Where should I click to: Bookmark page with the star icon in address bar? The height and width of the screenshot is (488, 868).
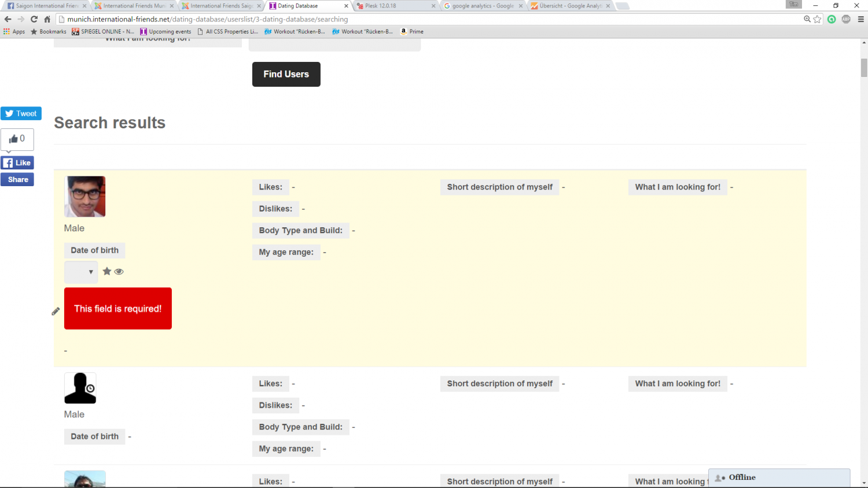817,19
